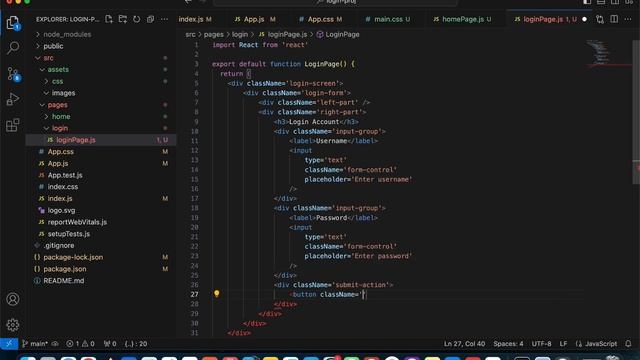640x360 pixels.
Task: Change indentation Spaces: 4
Action: (508, 344)
